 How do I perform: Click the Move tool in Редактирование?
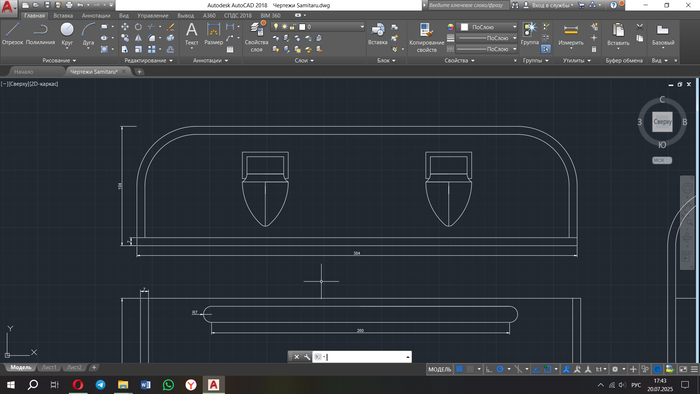click(x=125, y=27)
